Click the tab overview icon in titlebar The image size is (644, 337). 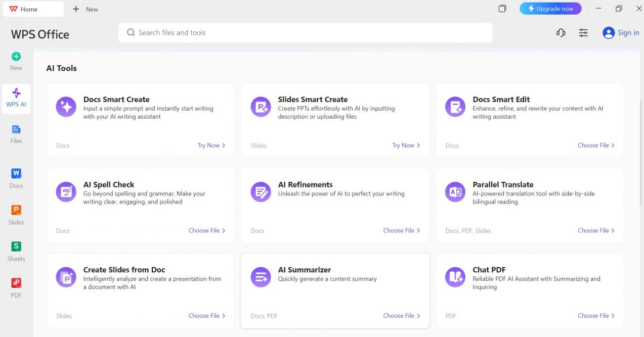pos(502,9)
